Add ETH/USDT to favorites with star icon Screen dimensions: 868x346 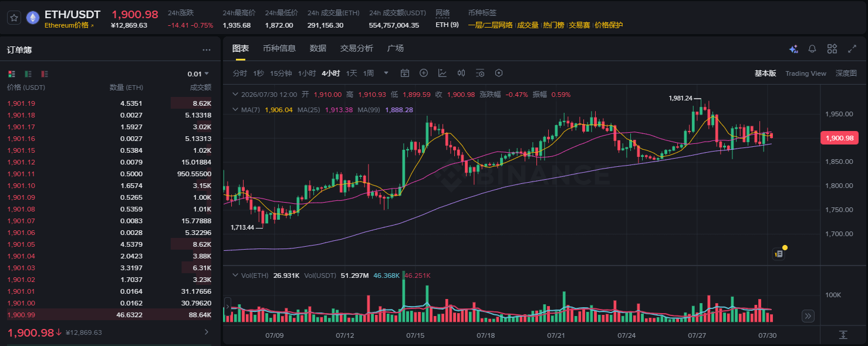14,18
